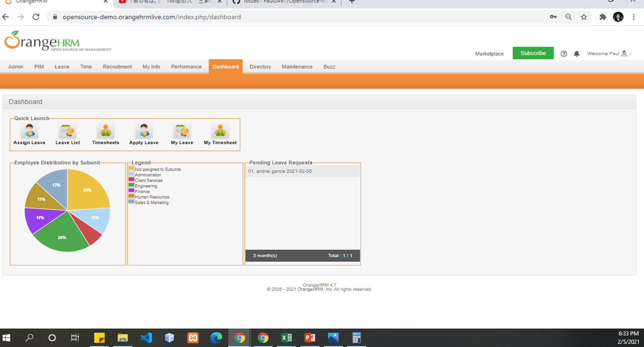Open the Maintenance menu
644x347 pixels.
pos(297,67)
